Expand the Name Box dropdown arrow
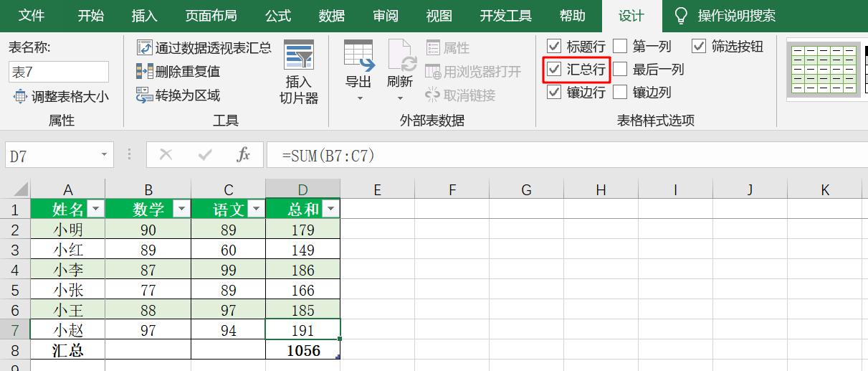 (x=105, y=154)
